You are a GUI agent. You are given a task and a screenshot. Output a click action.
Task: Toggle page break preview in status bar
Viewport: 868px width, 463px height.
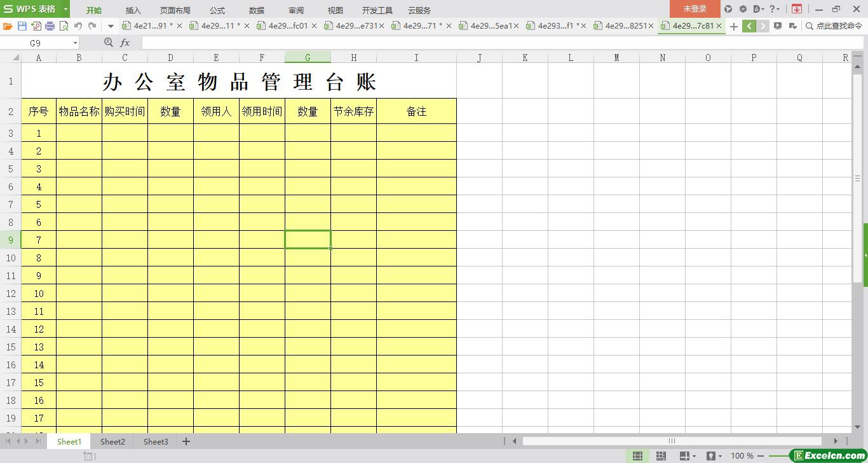pyautogui.click(x=661, y=456)
